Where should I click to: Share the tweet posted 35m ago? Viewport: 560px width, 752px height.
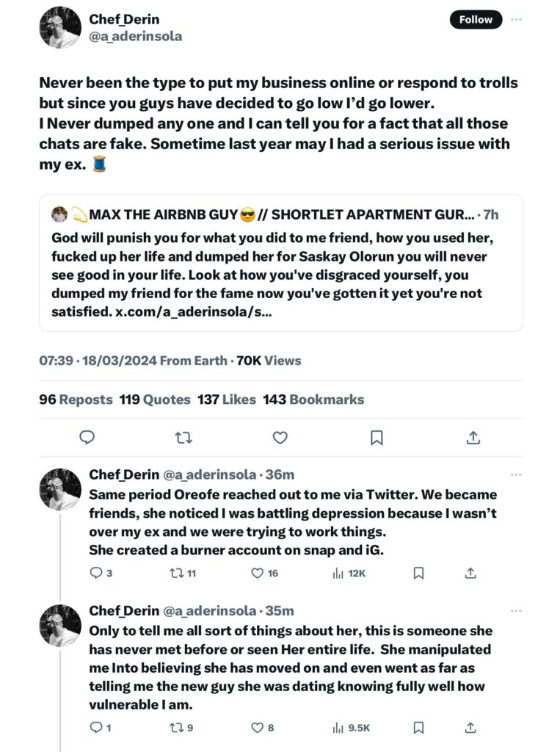pyautogui.click(x=470, y=728)
